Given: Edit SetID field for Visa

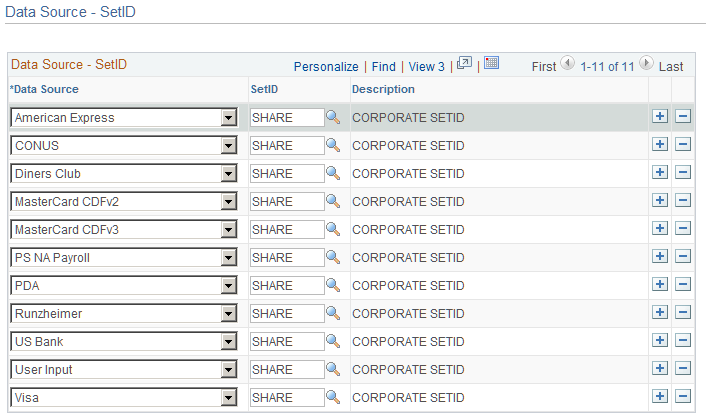Looking at the screenshot, I should [x=287, y=398].
